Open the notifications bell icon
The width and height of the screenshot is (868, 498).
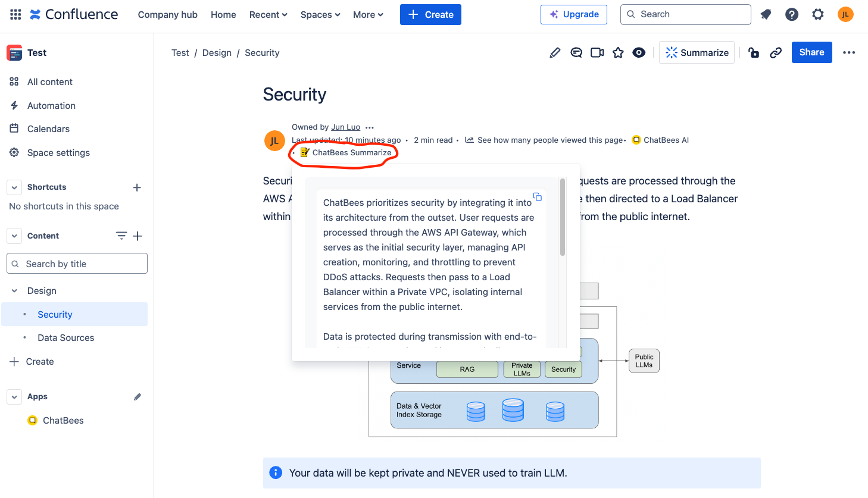point(766,14)
